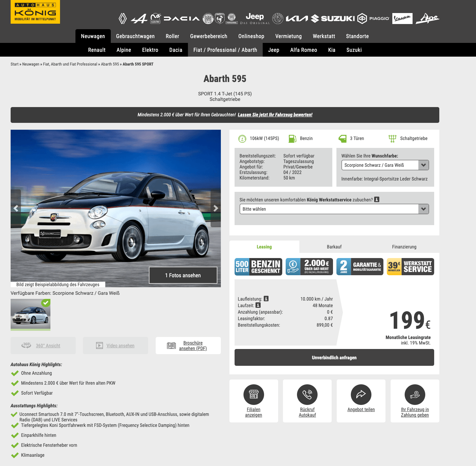Show the next car photo
This screenshot has height=466, width=476.
(x=216, y=208)
